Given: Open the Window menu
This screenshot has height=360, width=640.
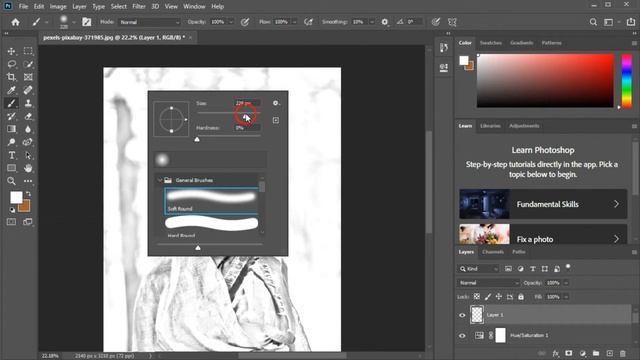Looking at the screenshot, I should (x=194, y=7).
